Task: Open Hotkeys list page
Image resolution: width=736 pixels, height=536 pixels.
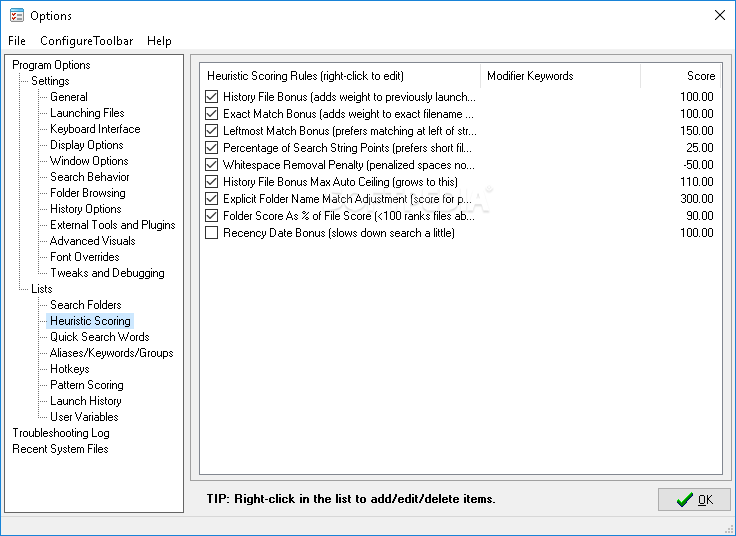Action: pyautogui.click(x=69, y=368)
